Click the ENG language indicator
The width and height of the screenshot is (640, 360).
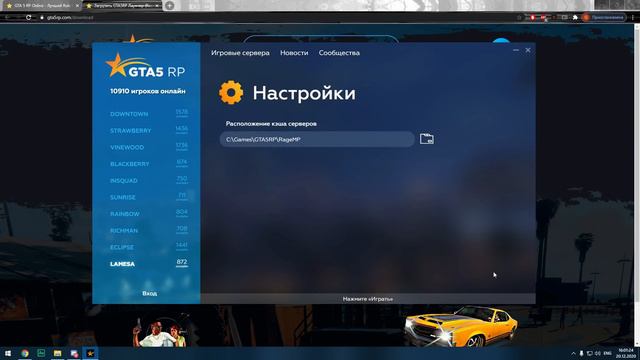(x=607, y=353)
